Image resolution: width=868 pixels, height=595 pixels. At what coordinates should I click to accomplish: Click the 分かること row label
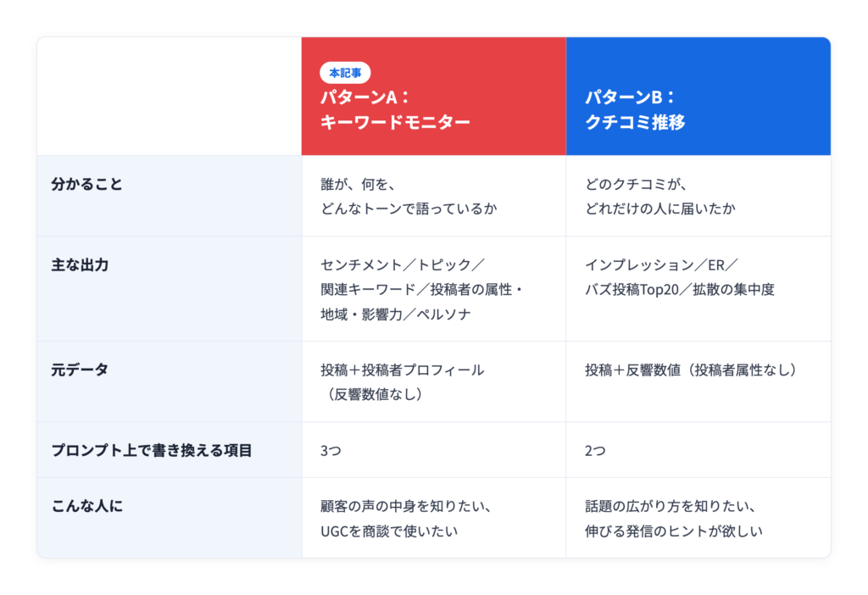[87, 184]
